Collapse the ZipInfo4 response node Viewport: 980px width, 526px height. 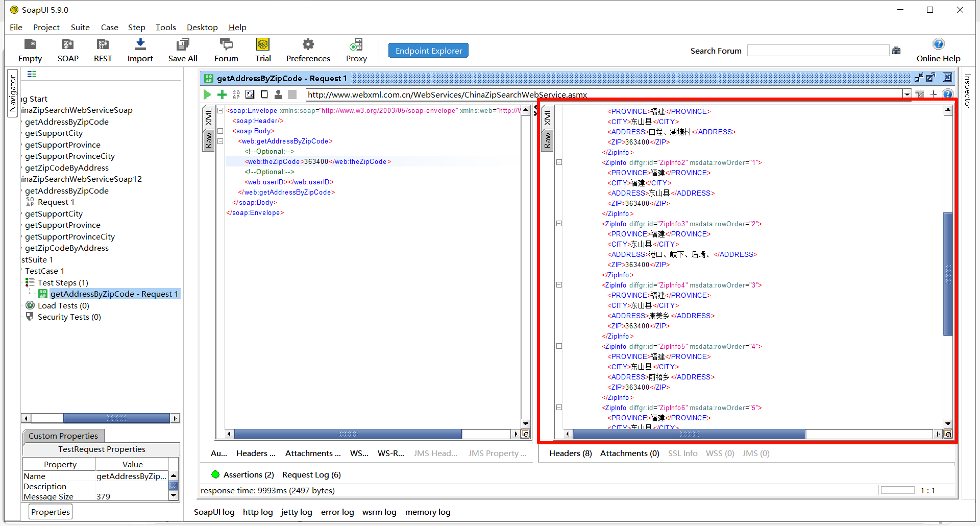pyautogui.click(x=559, y=285)
